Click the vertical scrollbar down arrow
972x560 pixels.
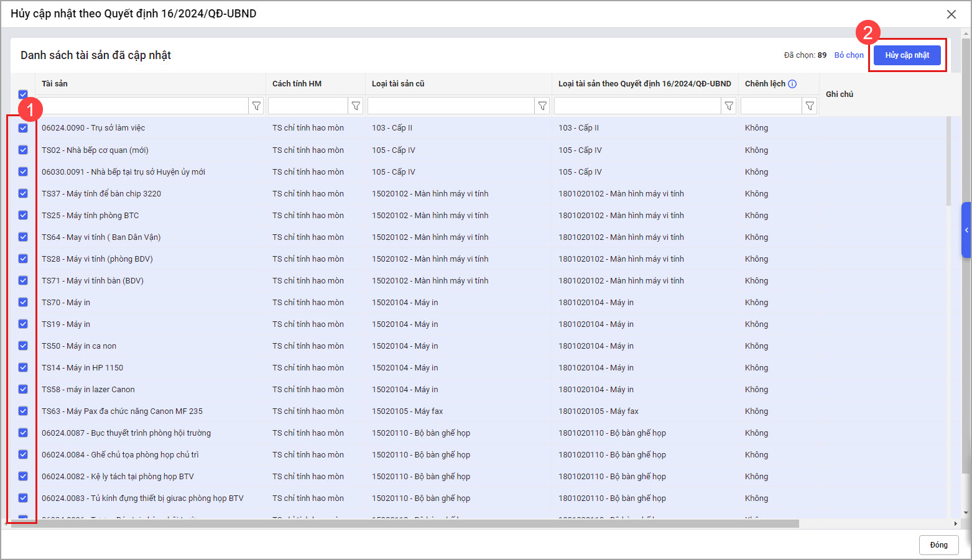[x=966, y=513]
